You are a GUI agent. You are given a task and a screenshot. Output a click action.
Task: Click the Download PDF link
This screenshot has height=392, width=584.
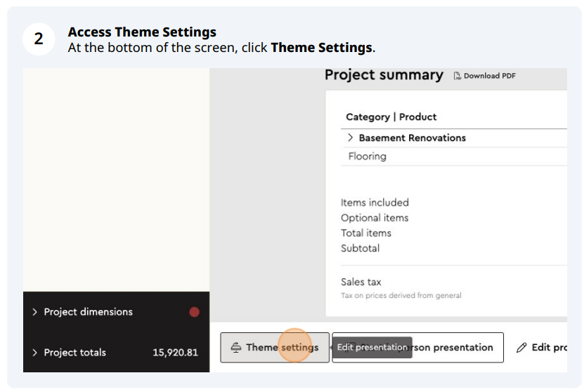click(x=484, y=76)
